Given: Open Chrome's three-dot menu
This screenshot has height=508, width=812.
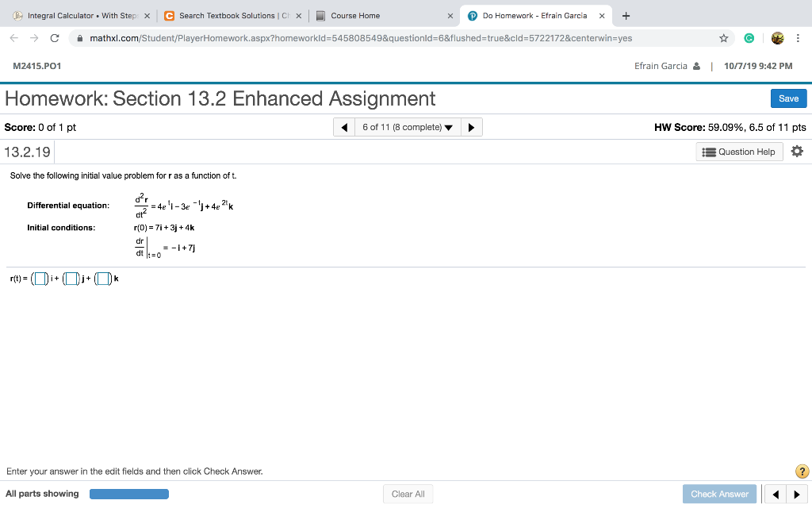Looking at the screenshot, I should pyautogui.click(x=798, y=37).
